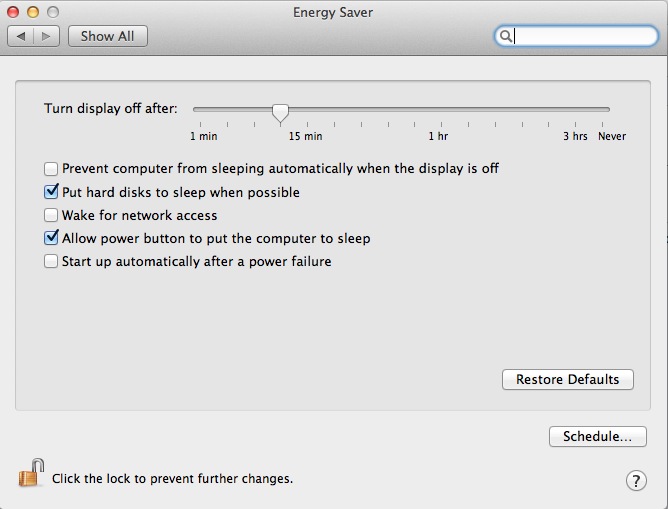Enable Start up automatically after power failure
Viewport: 668px width, 509px height.
[x=51, y=261]
